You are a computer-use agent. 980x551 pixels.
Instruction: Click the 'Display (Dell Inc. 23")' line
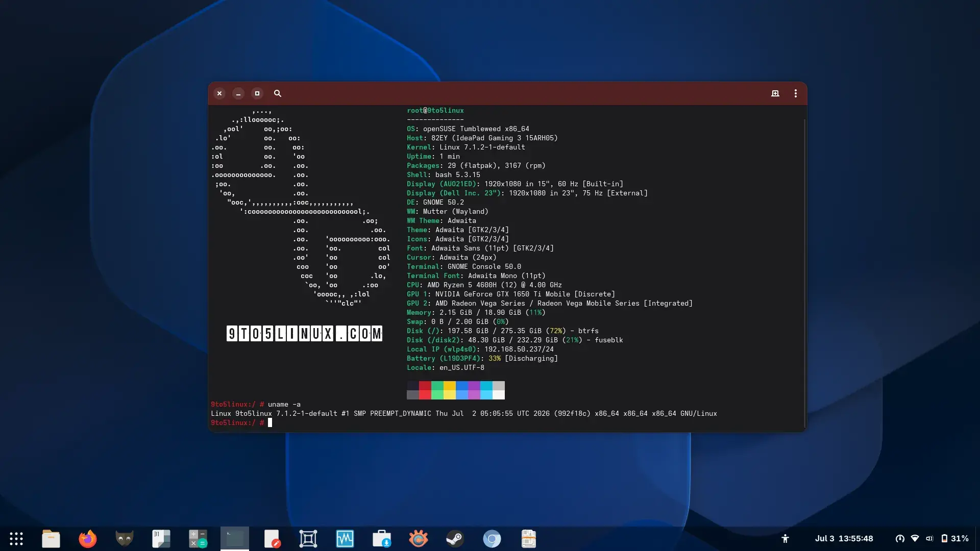point(527,193)
